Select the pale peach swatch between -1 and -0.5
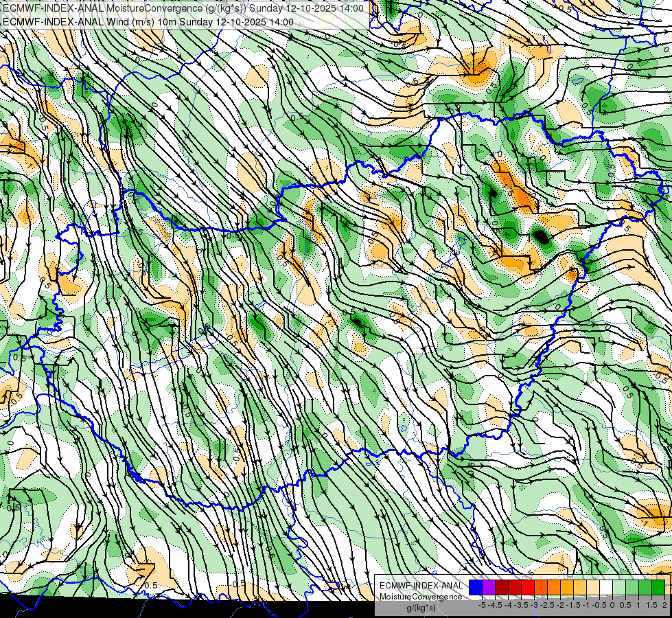Image resolution: width=672 pixels, height=618 pixels. [x=593, y=587]
